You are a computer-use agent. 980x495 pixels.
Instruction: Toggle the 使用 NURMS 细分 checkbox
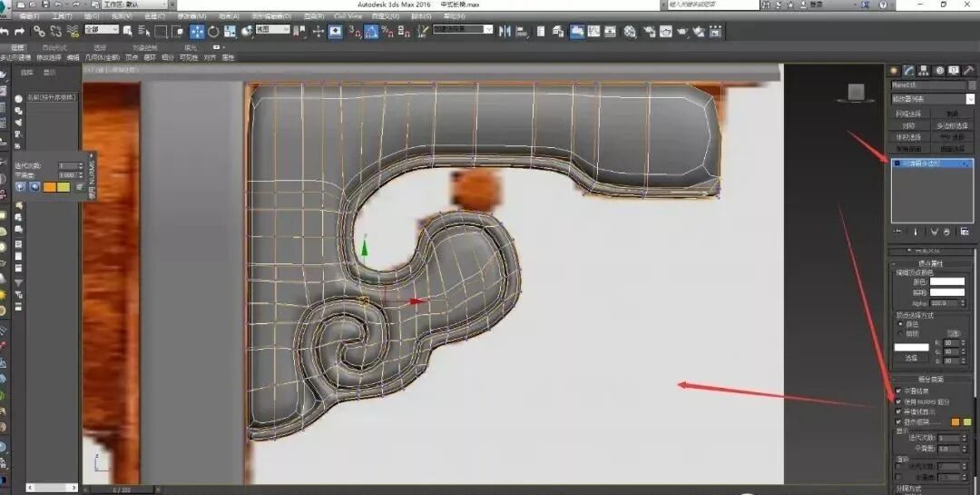click(898, 401)
